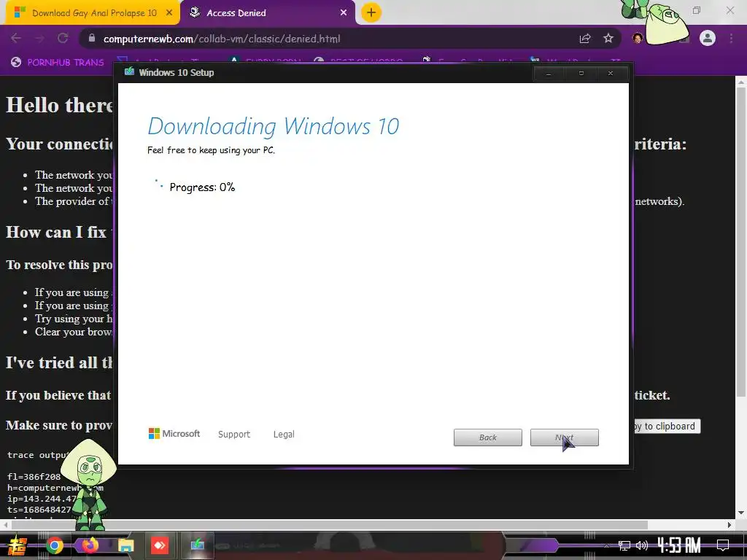Click the share page icon in address bar

[585, 39]
